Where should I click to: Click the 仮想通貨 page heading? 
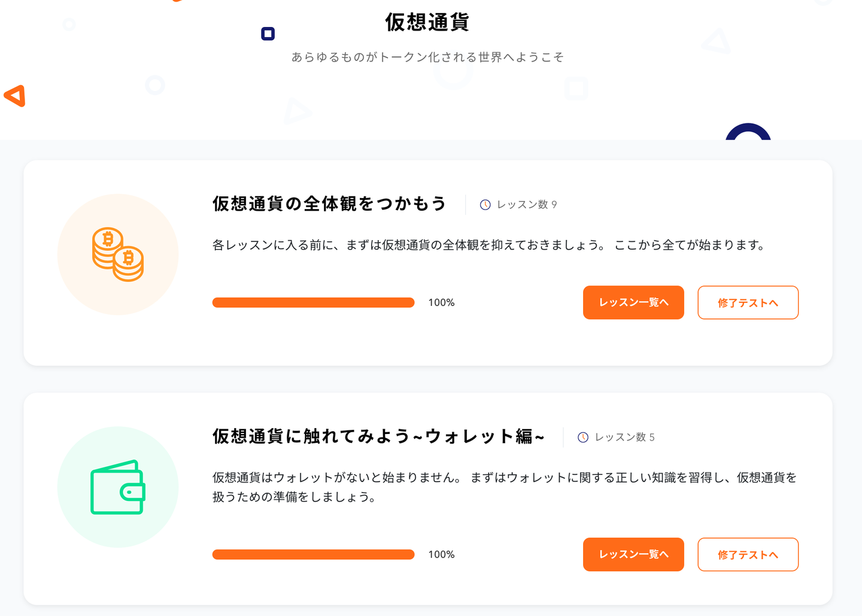[x=427, y=22]
